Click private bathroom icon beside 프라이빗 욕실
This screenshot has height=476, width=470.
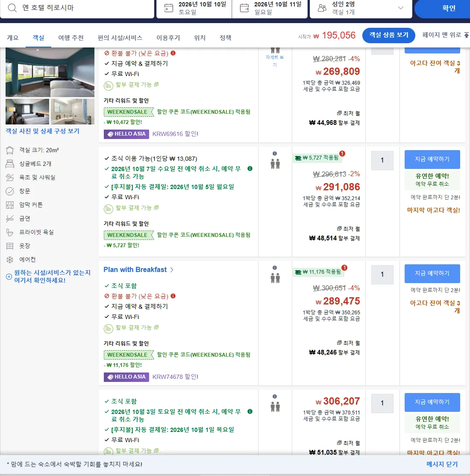coord(10,232)
